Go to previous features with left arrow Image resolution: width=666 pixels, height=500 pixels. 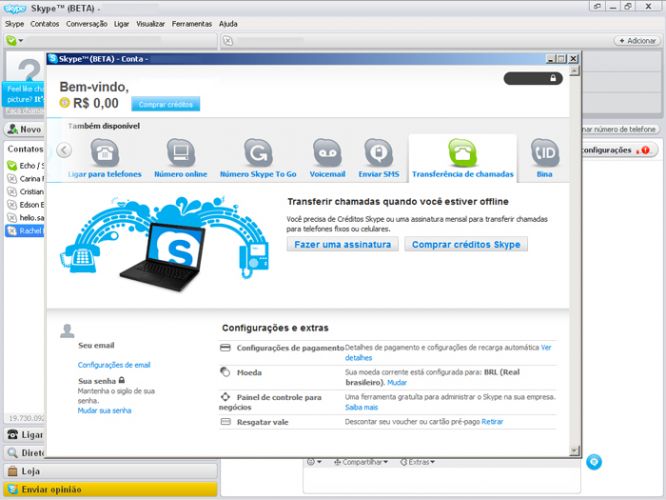pyautogui.click(x=64, y=150)
